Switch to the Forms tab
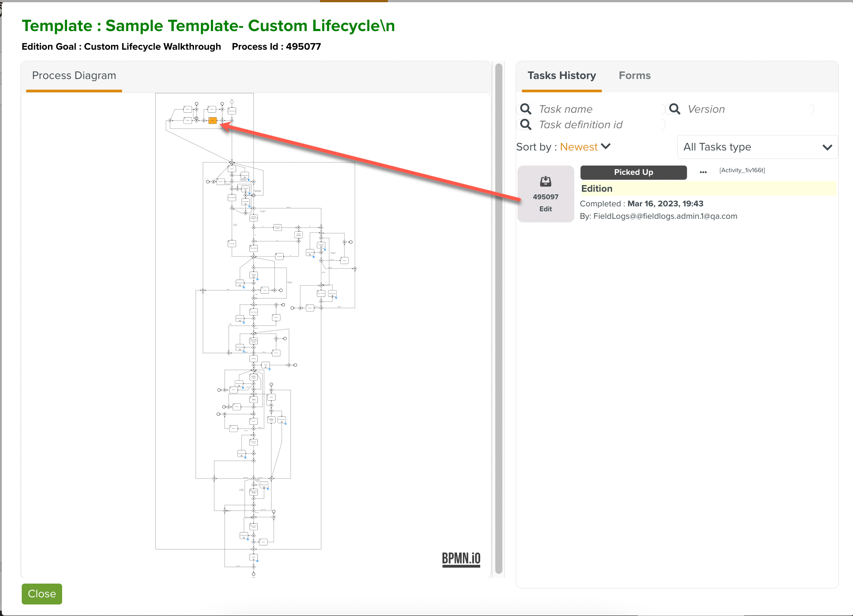Viewport: 853px width, 616px height. 634,75
